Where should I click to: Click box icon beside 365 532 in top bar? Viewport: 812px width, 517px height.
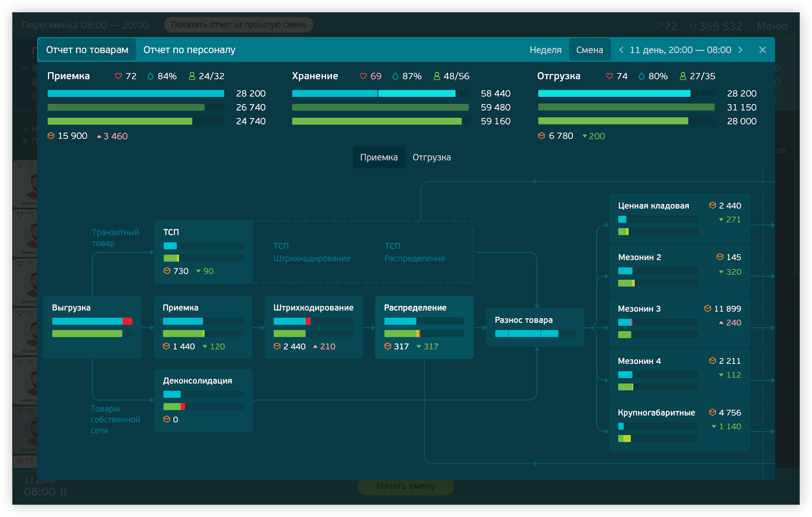pos(693,26)
